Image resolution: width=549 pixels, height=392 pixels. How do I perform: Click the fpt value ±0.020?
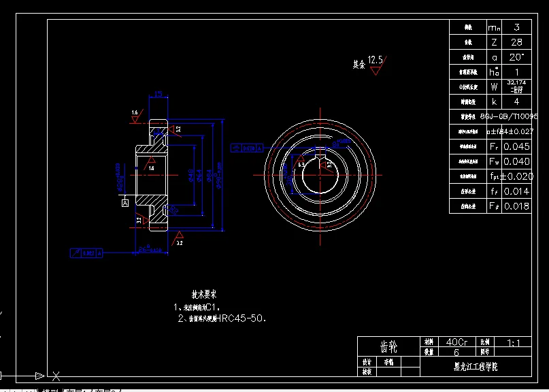tap(517, 176)
